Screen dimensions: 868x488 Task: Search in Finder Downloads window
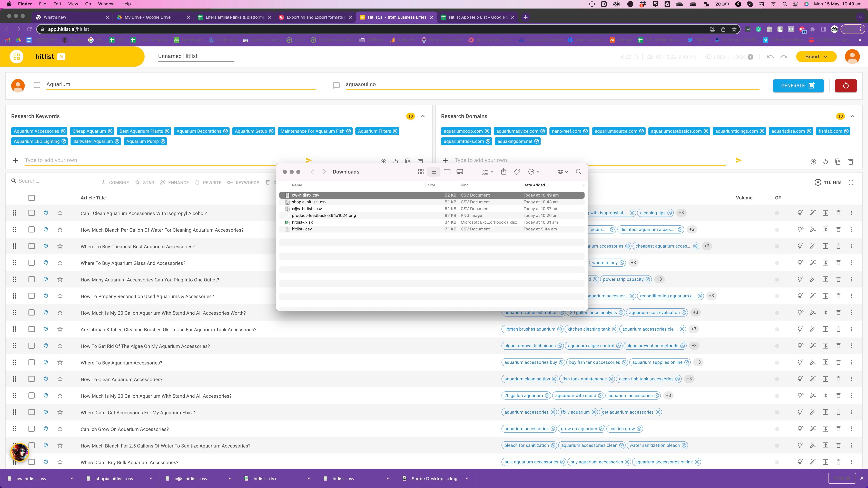[579, 172]
